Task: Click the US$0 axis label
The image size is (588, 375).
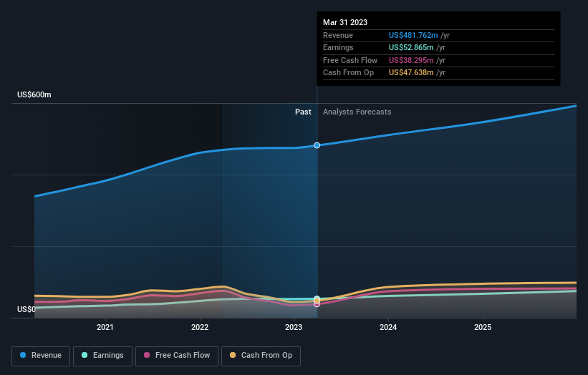Action: pyautogui.click(x=26, y=309)
